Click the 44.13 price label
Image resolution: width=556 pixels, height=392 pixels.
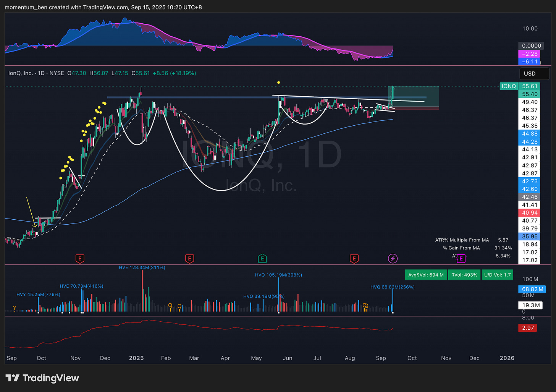click(530, 149)
